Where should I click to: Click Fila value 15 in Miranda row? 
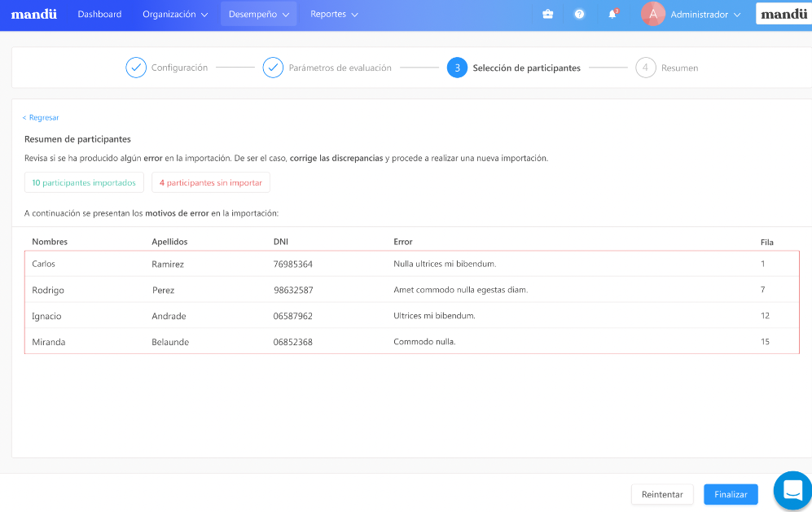click(765, 342)
